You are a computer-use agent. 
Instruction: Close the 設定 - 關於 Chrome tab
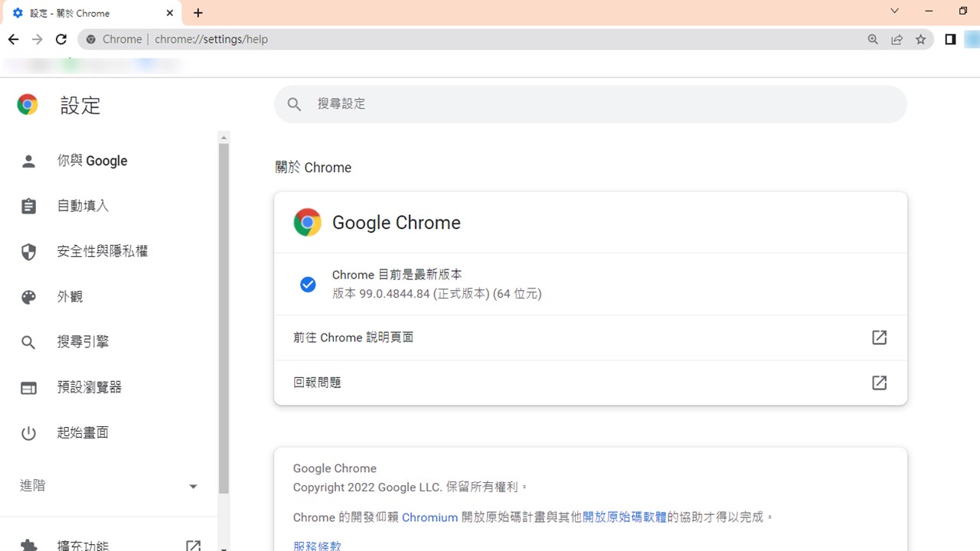[x=170, y=13]
